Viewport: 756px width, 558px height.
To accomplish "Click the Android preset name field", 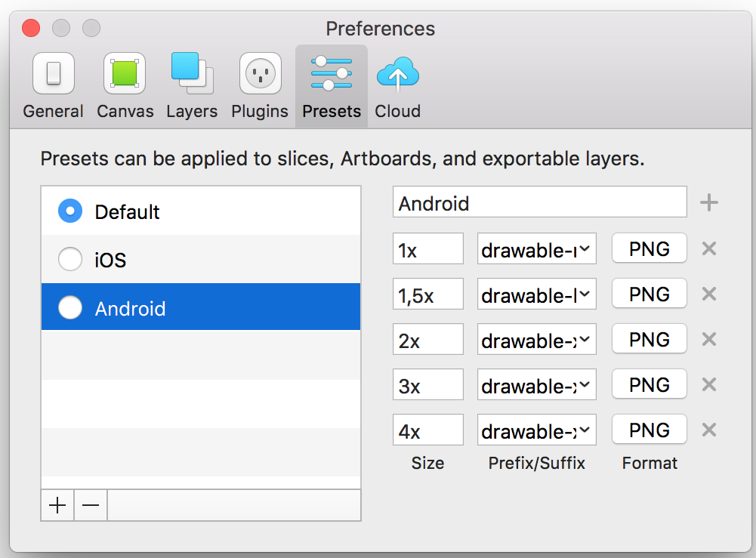I will 539,203.
